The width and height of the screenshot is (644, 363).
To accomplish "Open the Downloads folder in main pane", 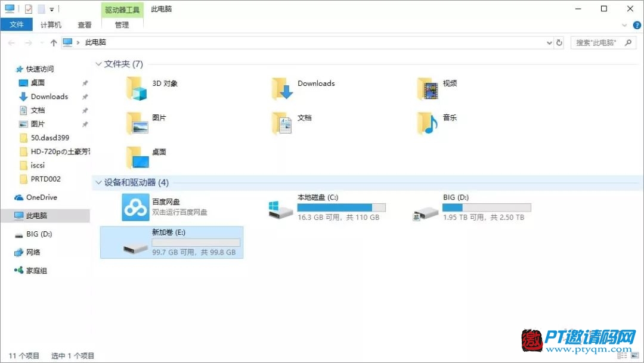I will pyautogui.click(x=282, y=89).
